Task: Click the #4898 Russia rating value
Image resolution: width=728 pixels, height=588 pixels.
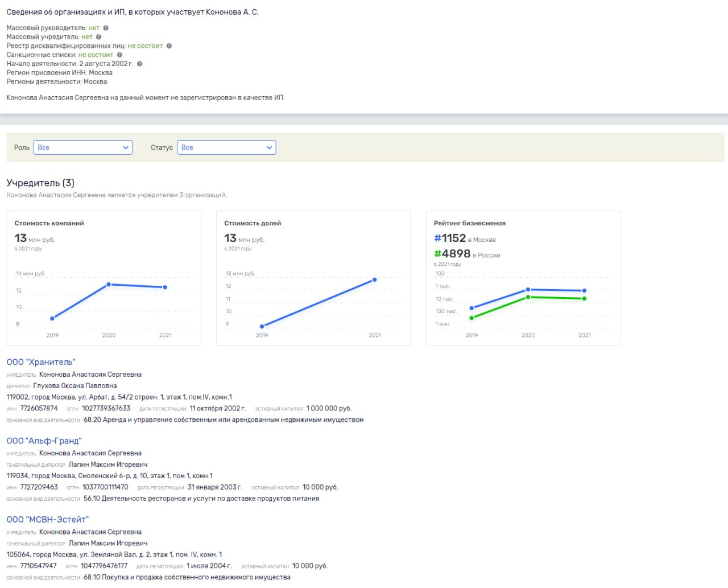Action: tap(452, 254)
